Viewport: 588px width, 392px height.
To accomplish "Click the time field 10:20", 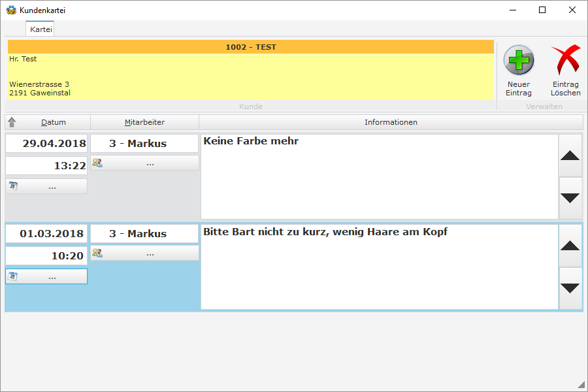I will pyautogui.click(x=46, y=255).
